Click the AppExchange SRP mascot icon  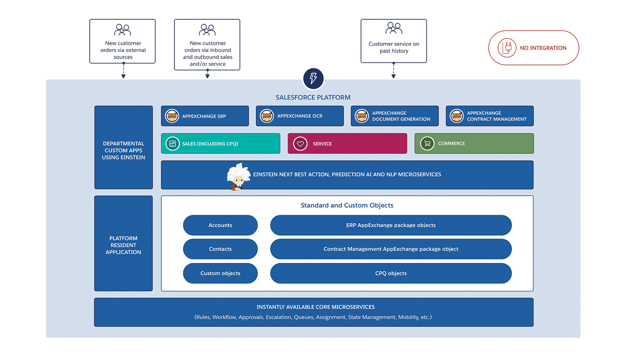point(172,116)
